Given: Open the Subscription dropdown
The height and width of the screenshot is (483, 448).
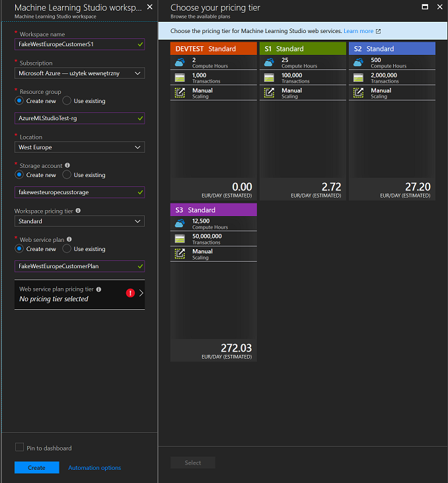Looking at the screenshot, I should (79, 73).
